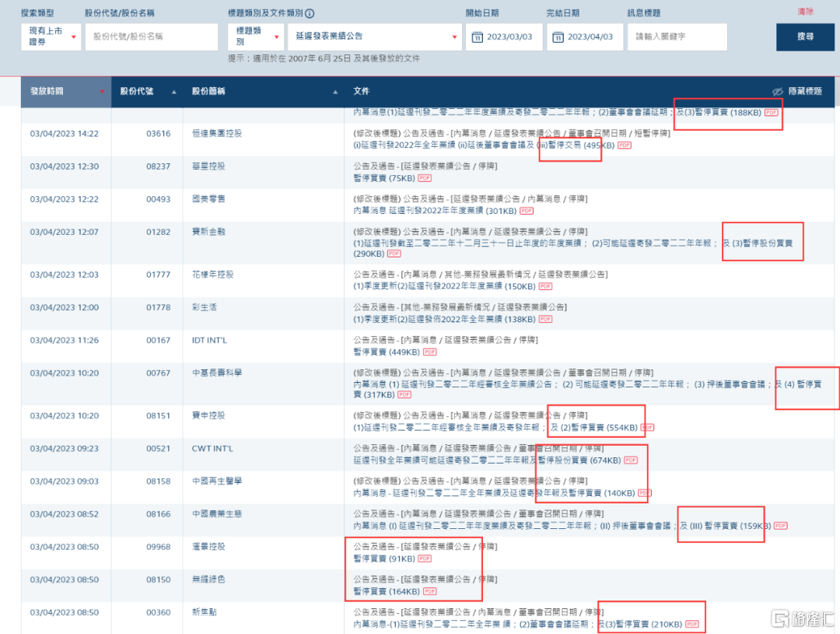
Task: Expand the 現有上市證券 search type dropdown
Action: [51, 37]
